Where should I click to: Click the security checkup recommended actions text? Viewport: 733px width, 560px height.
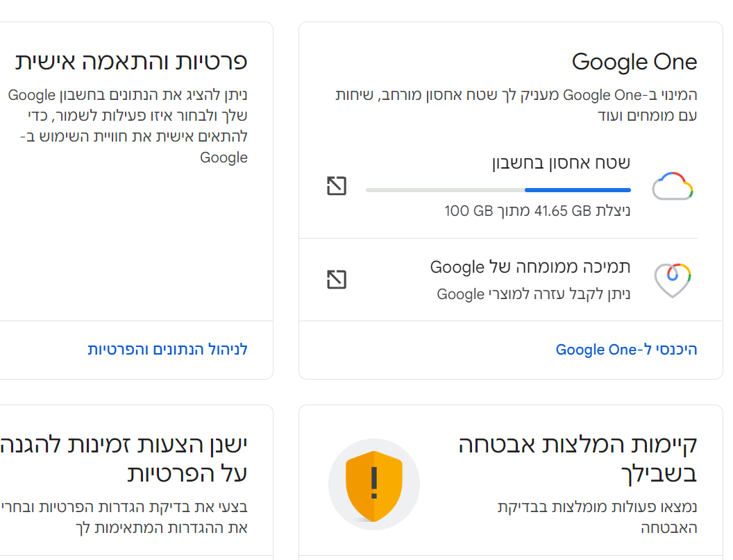click(x=597, y=517)
